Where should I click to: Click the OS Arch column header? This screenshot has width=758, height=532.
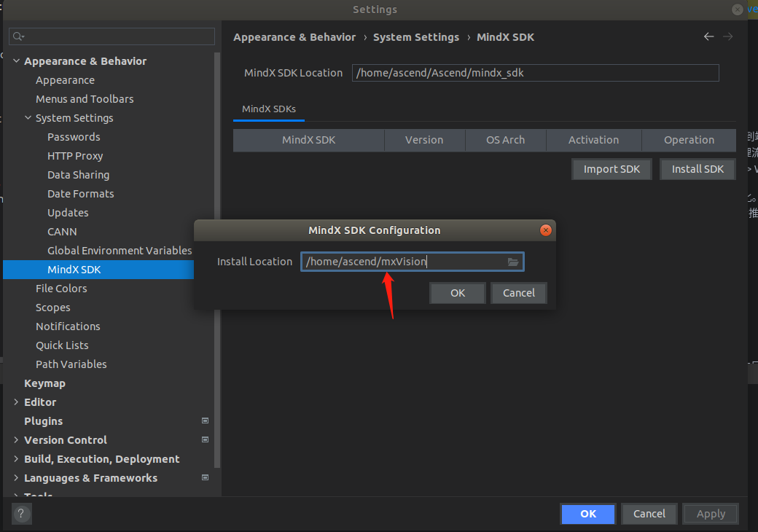(505, 140)
